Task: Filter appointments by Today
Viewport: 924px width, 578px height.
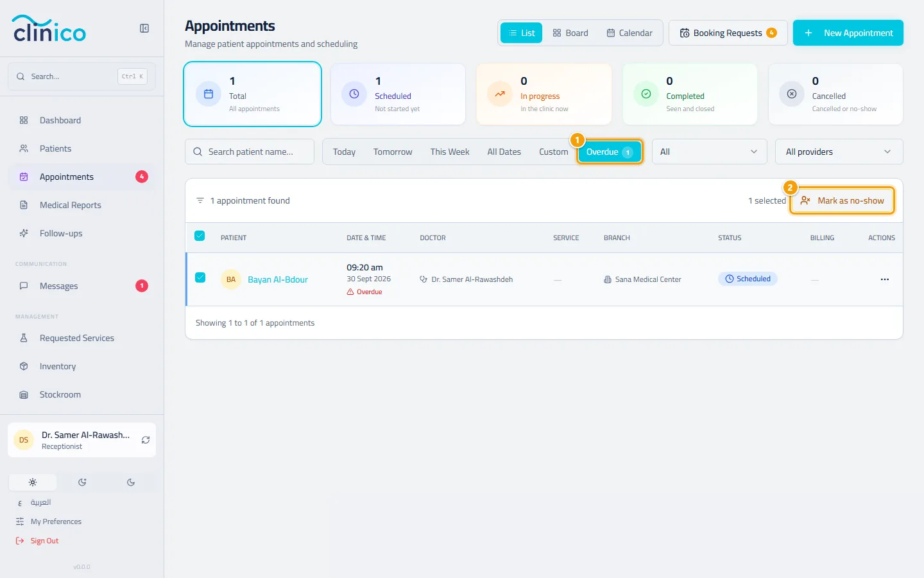Action: [344, 152]
